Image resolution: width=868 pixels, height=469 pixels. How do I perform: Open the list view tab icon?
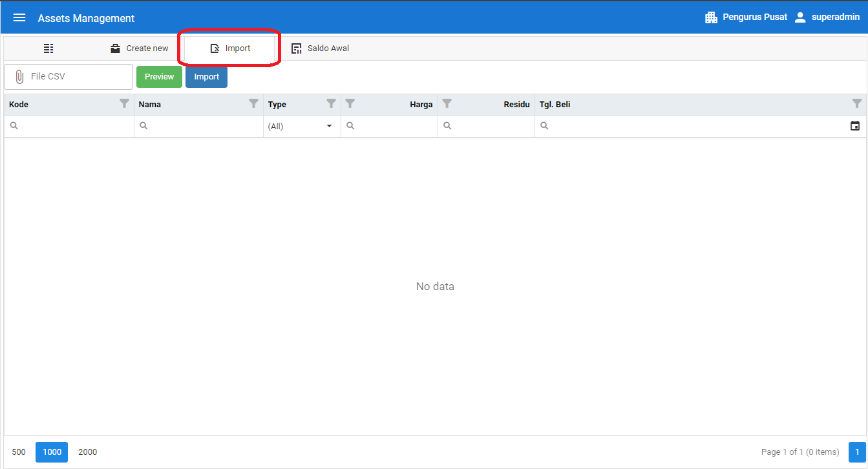[48, 48]
